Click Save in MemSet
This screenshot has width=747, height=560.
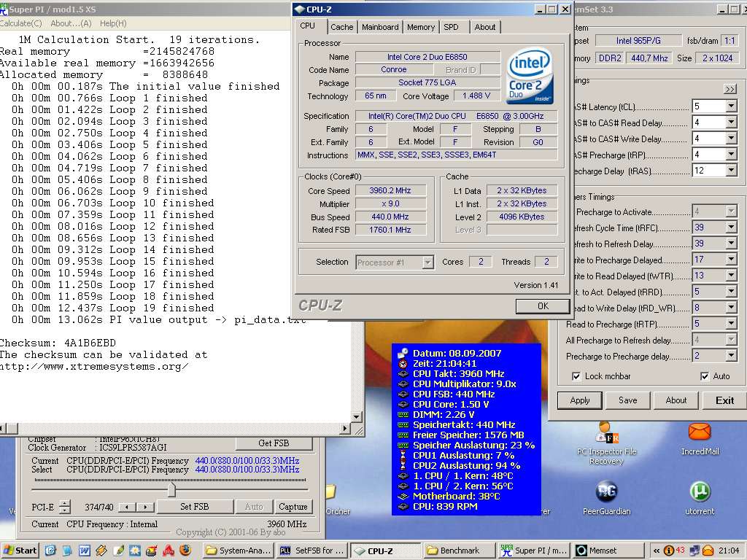coord(627,400)
